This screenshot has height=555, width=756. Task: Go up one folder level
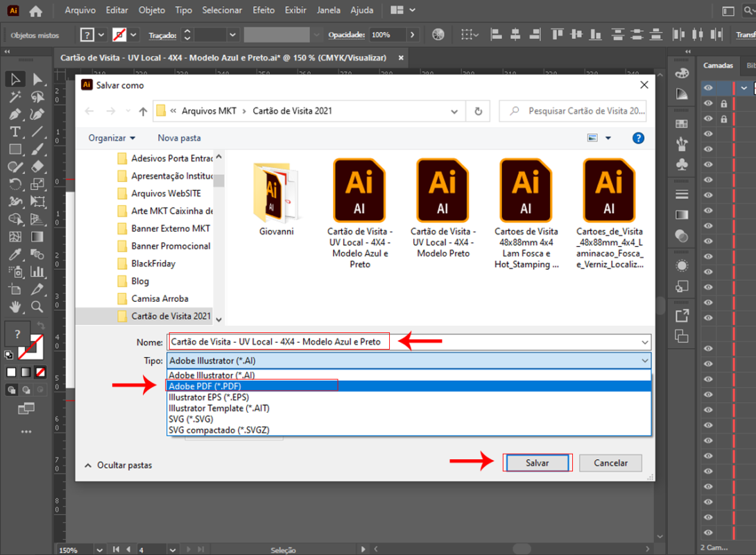coord(143,112)
